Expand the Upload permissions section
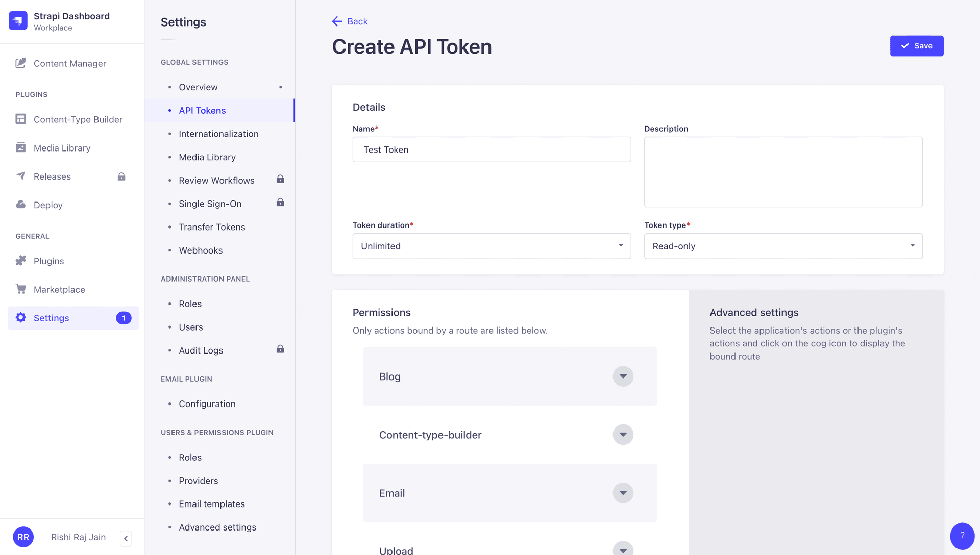Screen dimensions: 980x555 (622, 549)
